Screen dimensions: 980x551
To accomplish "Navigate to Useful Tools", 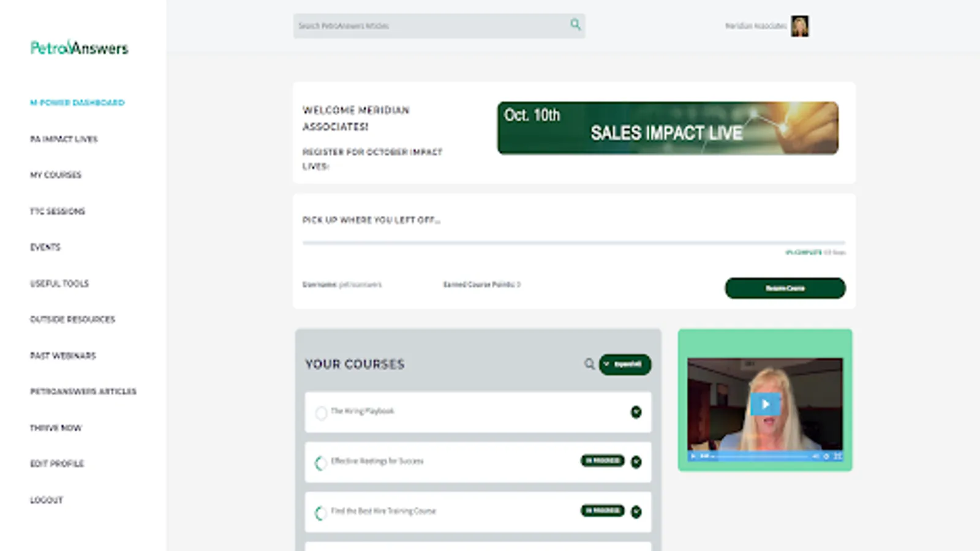I will click(59, 283).
